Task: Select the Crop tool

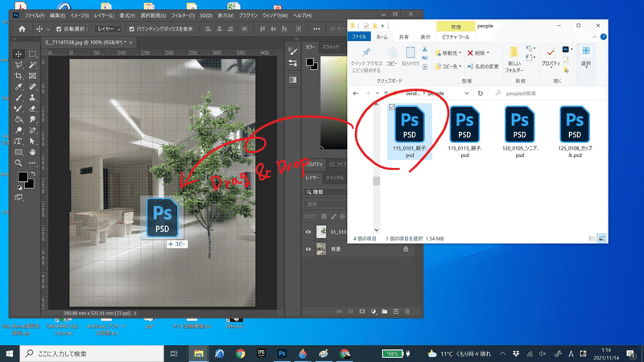Action: [x=19, y=76]
